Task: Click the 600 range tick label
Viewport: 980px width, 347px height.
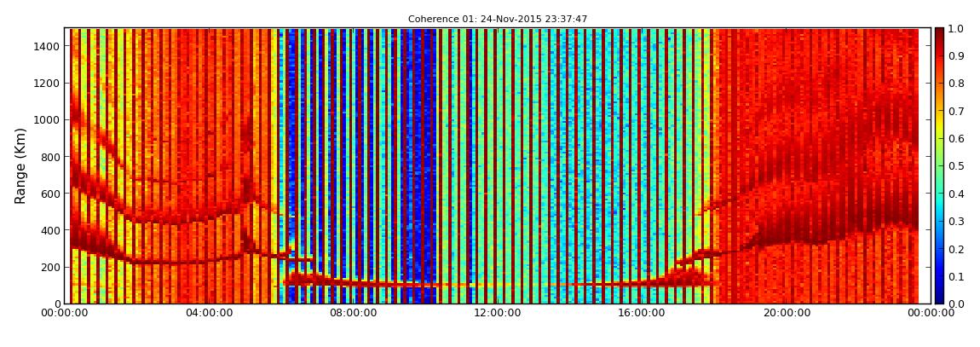Action: click(x=50, y=194)
